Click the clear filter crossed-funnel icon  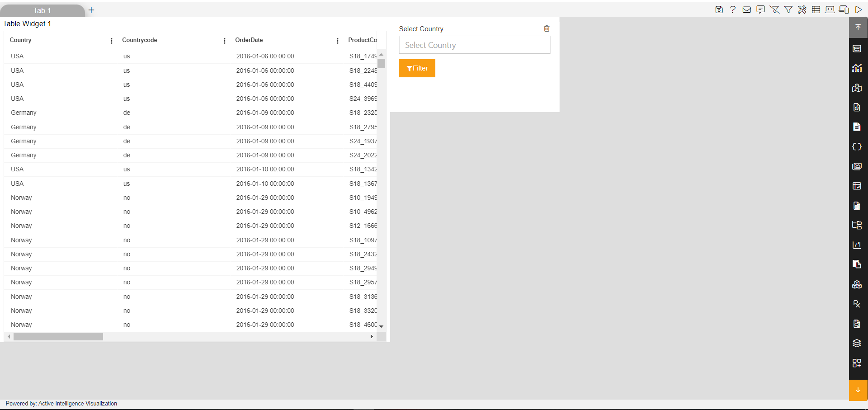click(x=774, y=9)
